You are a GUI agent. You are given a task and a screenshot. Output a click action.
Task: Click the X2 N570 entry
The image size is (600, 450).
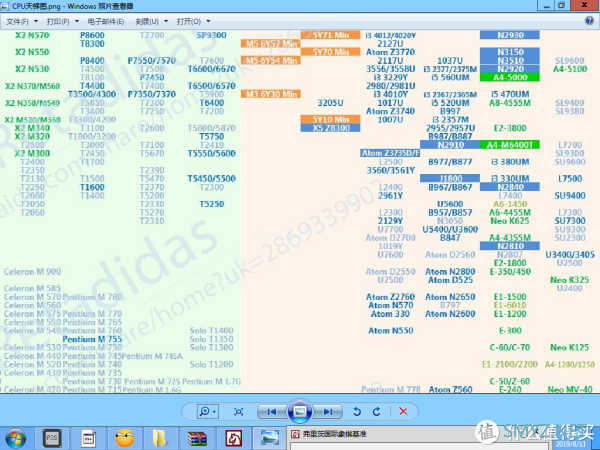click(x=32, y=35)
